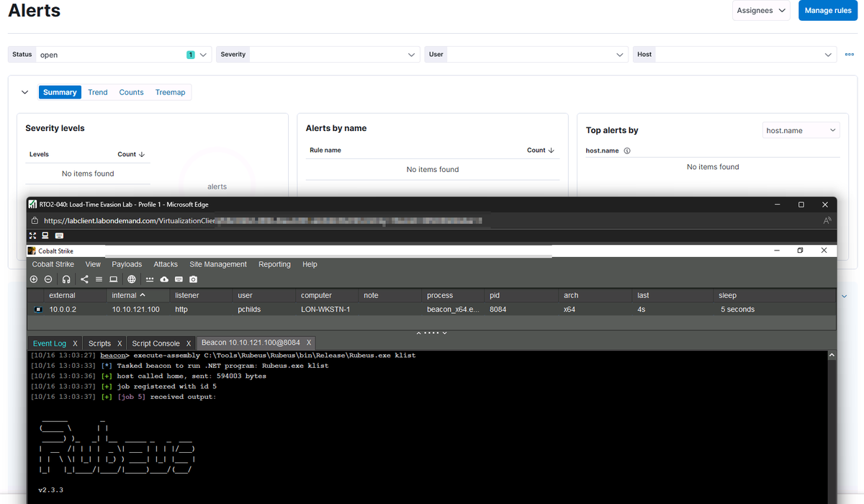The image size is (864, 504).
Task: Click the read aloud icon in Edge address bar
Action: [x=827, y=220]
